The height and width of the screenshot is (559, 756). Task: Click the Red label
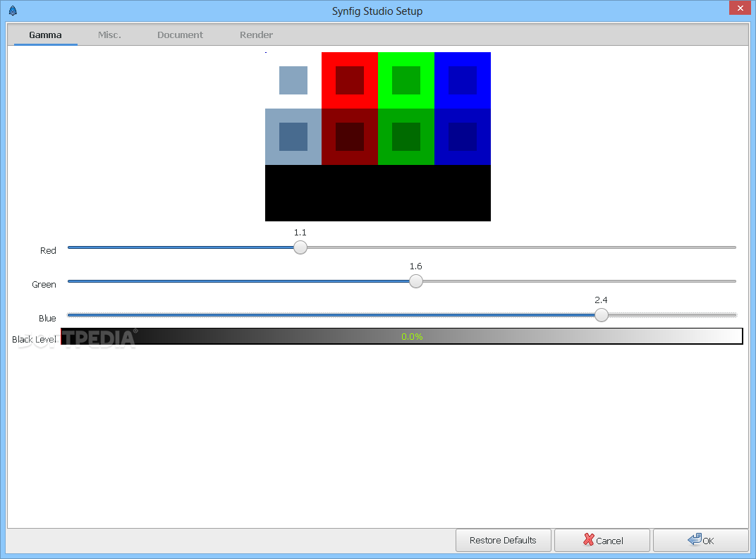point(48,250)
